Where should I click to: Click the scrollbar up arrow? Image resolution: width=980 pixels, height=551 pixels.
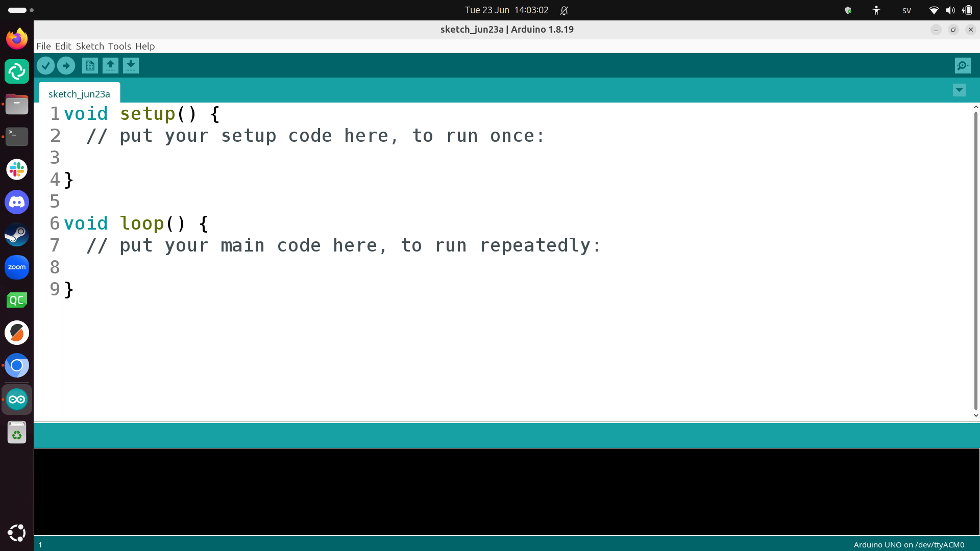(975, 107)
